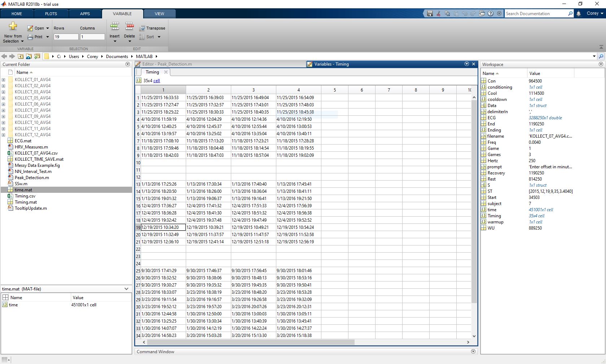
Task: Go back using the left arrow in address bar
Action: [x=4, y=56]
